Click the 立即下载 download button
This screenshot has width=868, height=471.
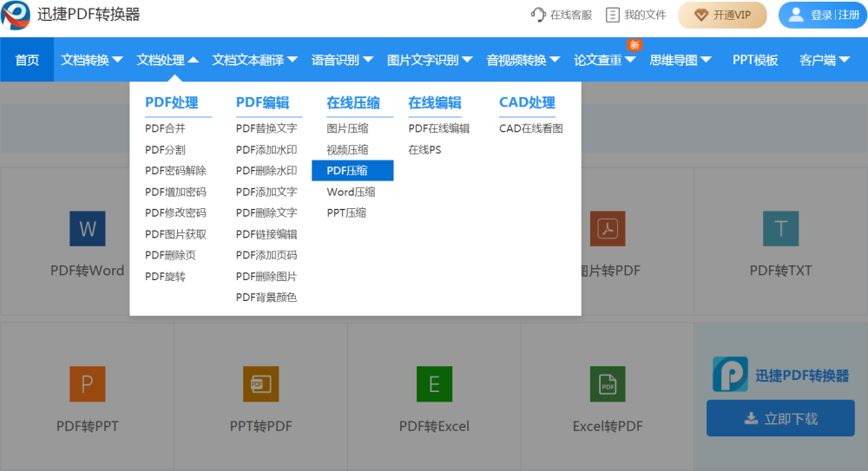coord(780,418)
